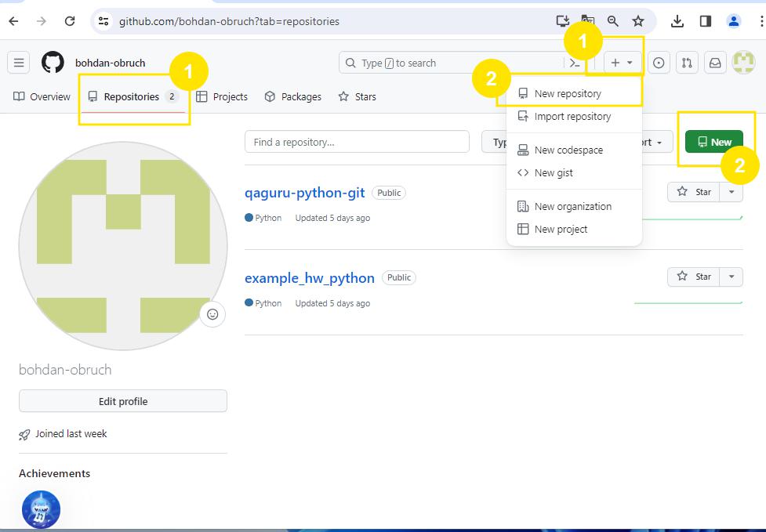Open the translate page icon
766x532 pixels.
pos(588,21)
